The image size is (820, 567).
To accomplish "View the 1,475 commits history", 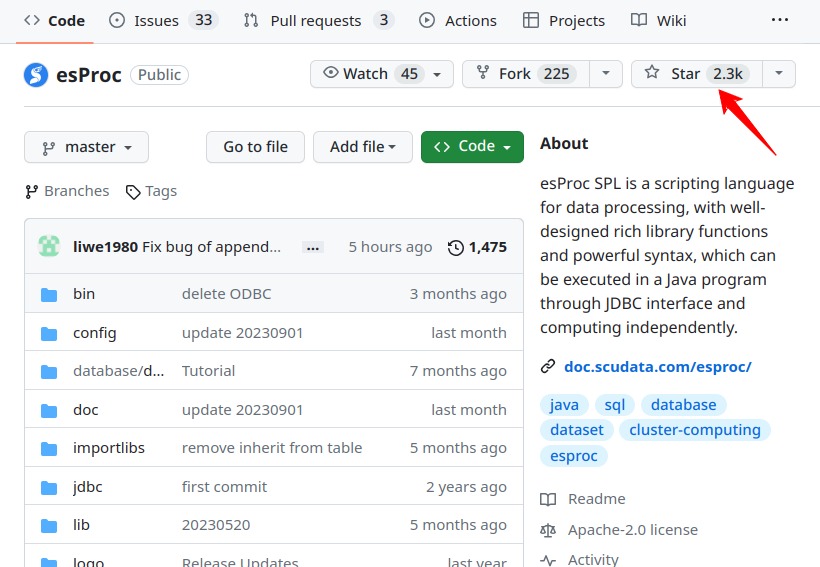I will [x=477, y=247].
